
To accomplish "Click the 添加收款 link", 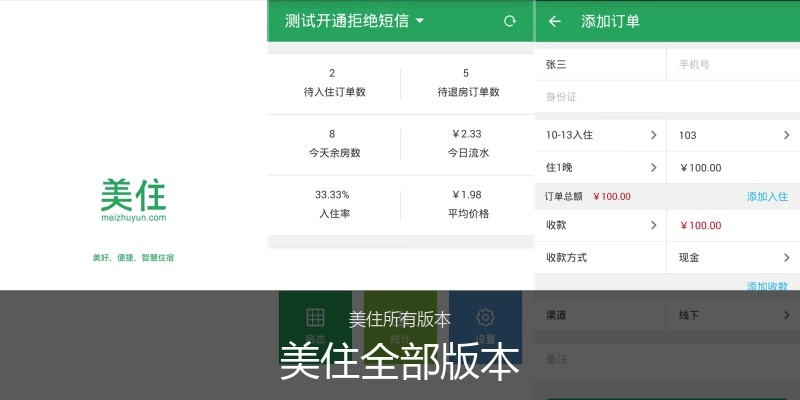I will pyautogui.click(x=767, y=286).
